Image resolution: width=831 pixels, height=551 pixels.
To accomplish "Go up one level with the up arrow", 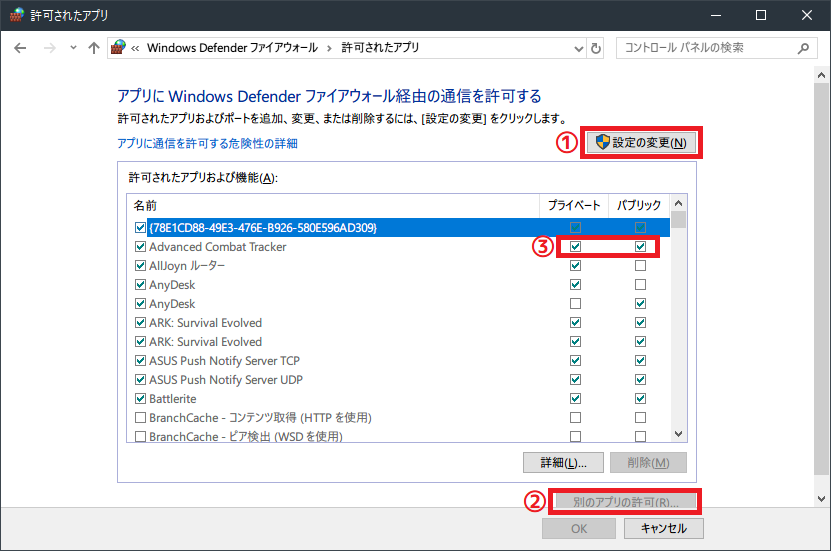I will (94, 48).
